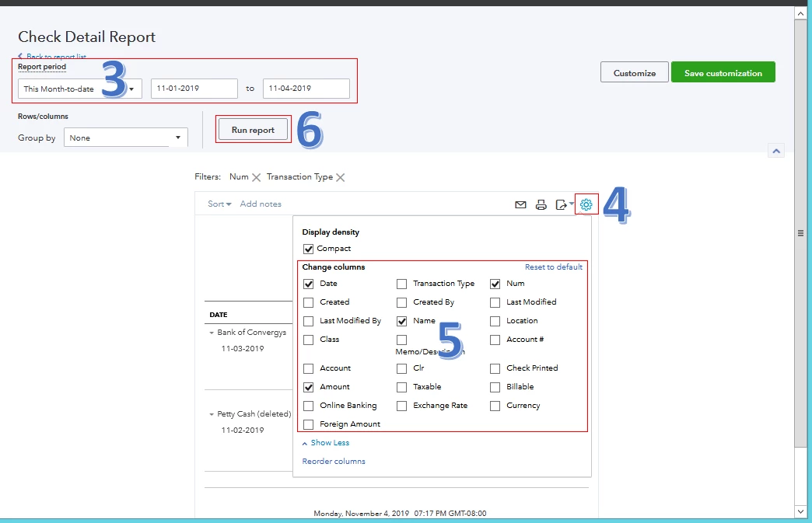Remove the Transaction Type filter
The height and width of the screenshot is (523, 812).
point(340,177)
